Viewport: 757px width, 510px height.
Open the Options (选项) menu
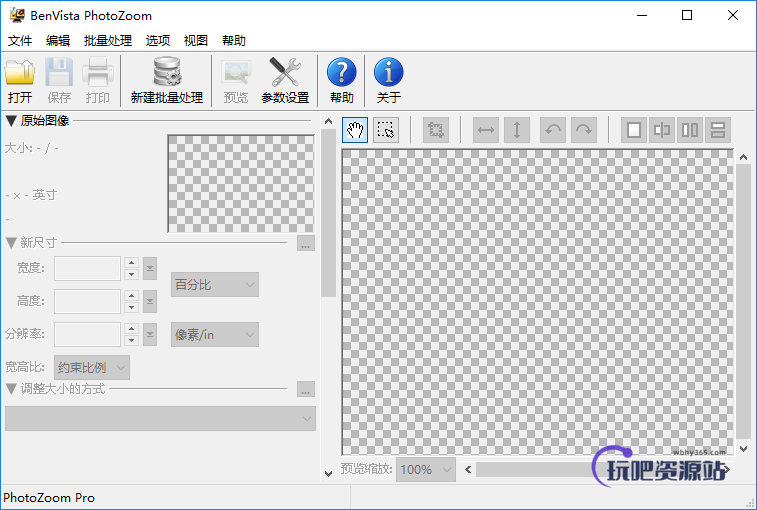(158, 41)
